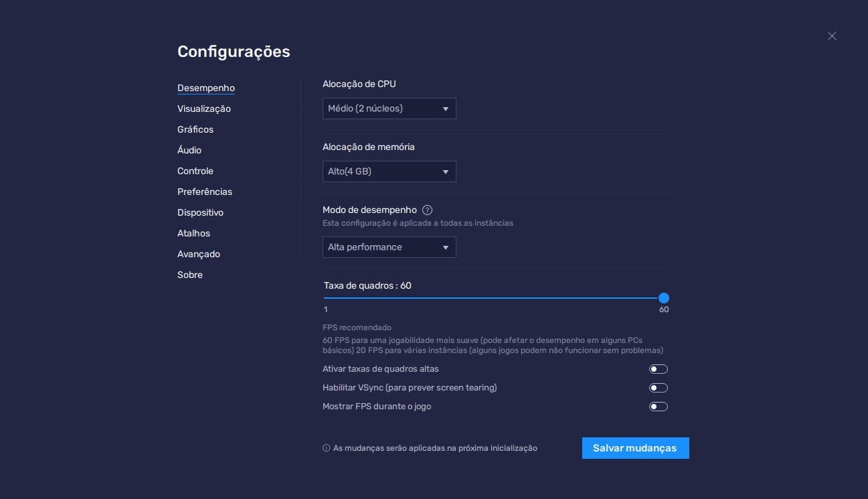This screenshot has height=499, width=868.
Task: Select Sobre in the sidebar
Action: click(190, 275)
